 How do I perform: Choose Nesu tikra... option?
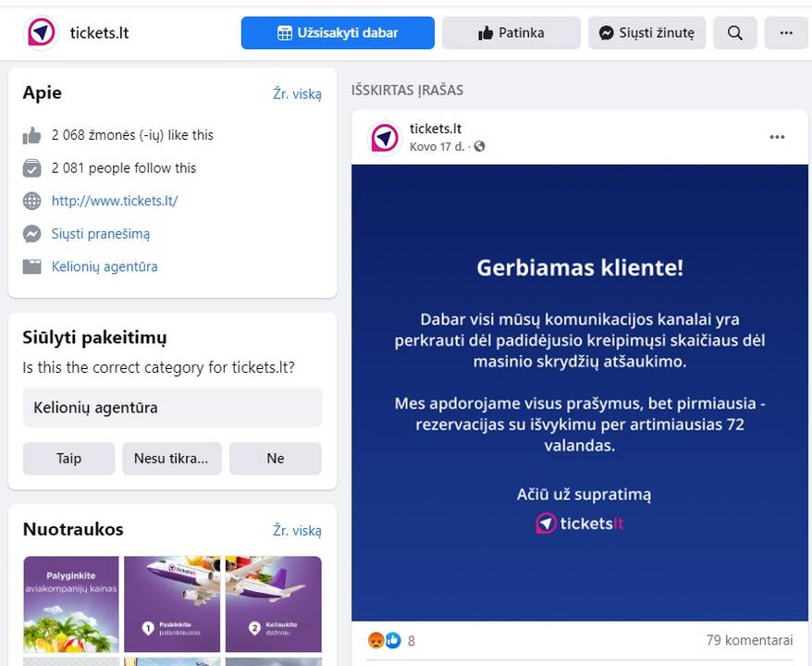tap(172, 458)
